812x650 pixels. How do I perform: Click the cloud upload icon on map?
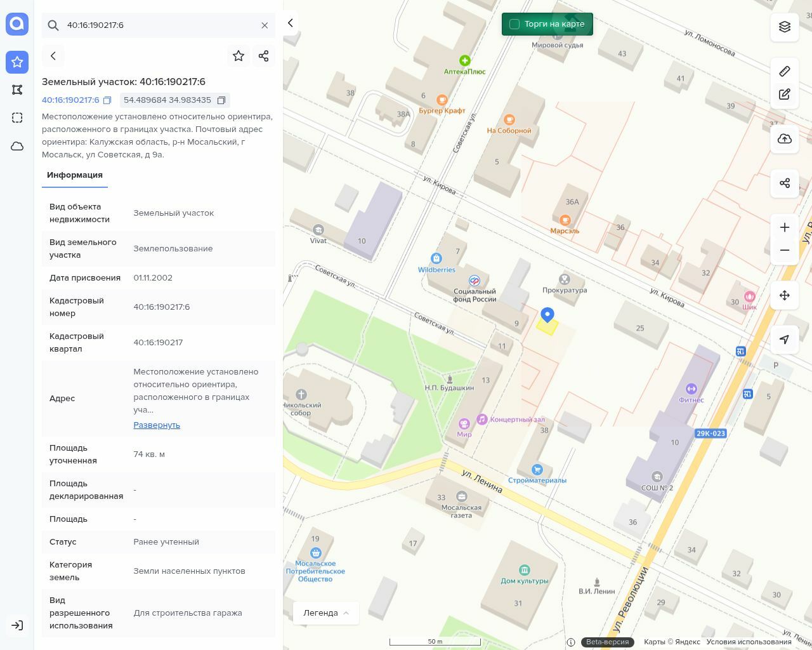pos(785,139)
